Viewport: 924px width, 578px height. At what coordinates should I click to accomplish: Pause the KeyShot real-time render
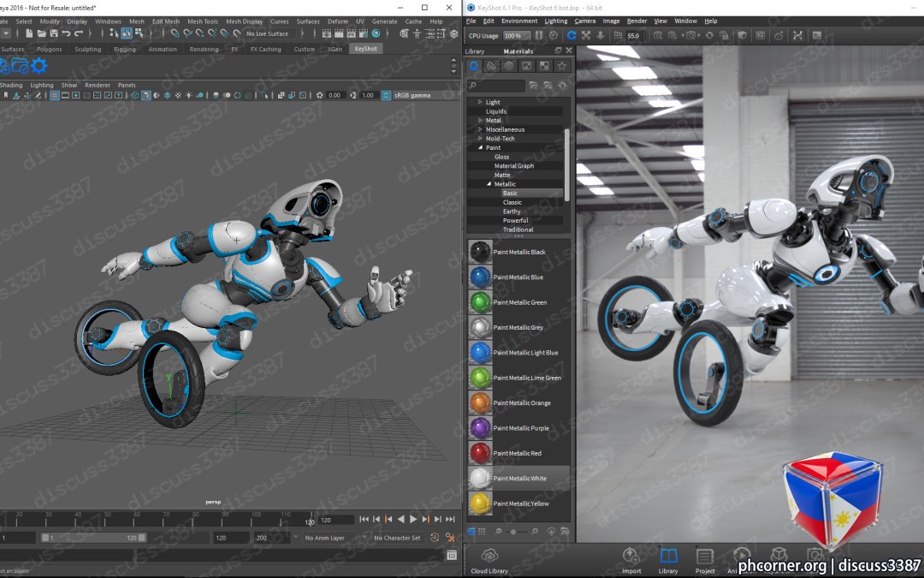point(539,35)
